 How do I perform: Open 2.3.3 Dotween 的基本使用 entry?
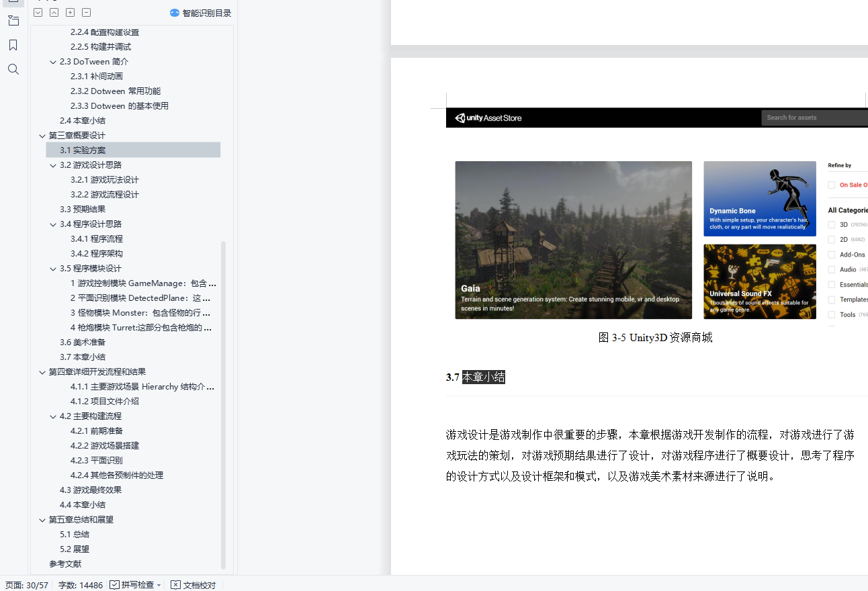click(x=120, y=106)
